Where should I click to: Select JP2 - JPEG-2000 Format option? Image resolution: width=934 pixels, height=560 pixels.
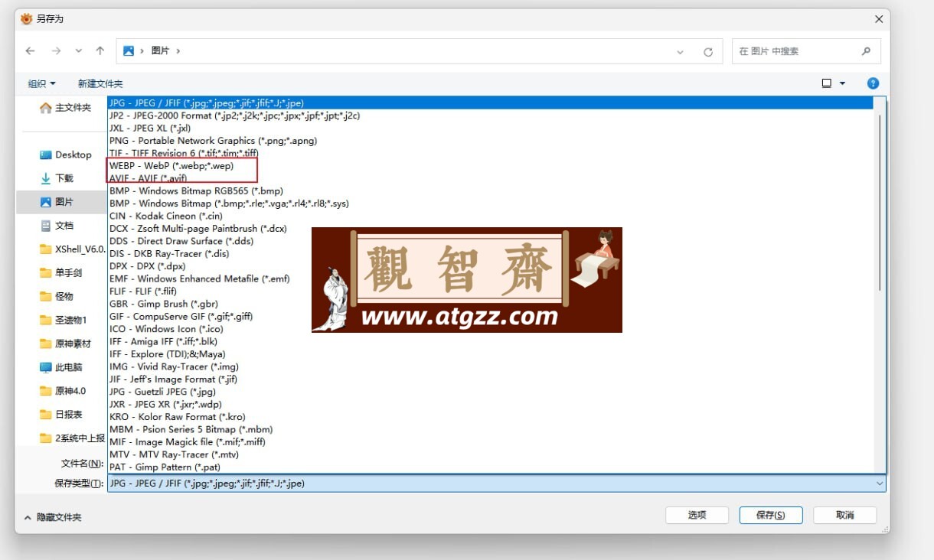(491, 116)
